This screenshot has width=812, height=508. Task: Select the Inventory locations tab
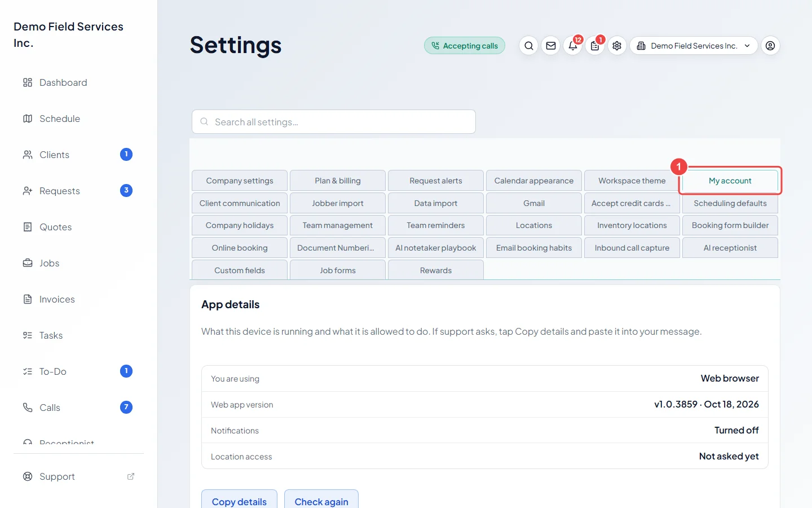(632, 225)
